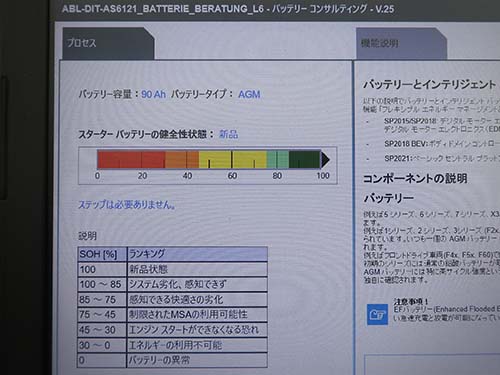Viewport: 500px width, 375px height.
Task: Click the 説明 label above the table
Action: [x=87, y=236]
